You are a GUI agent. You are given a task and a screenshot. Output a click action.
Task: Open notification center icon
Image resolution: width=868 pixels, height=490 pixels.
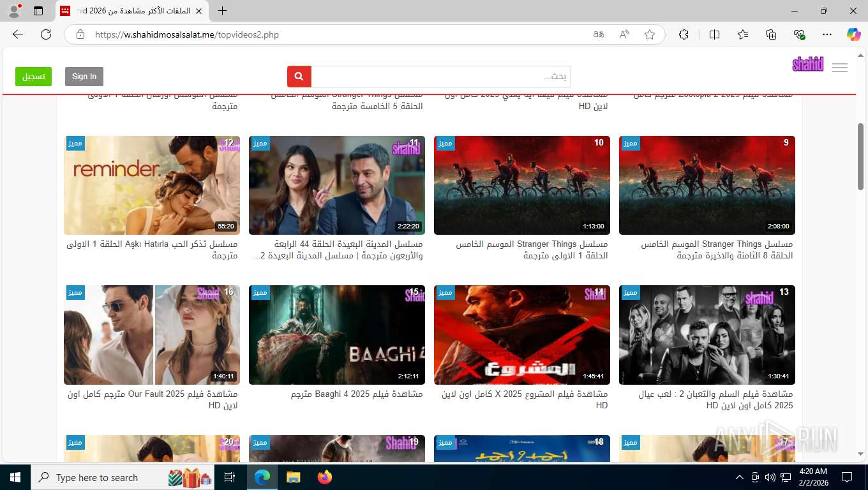point(847,477)
